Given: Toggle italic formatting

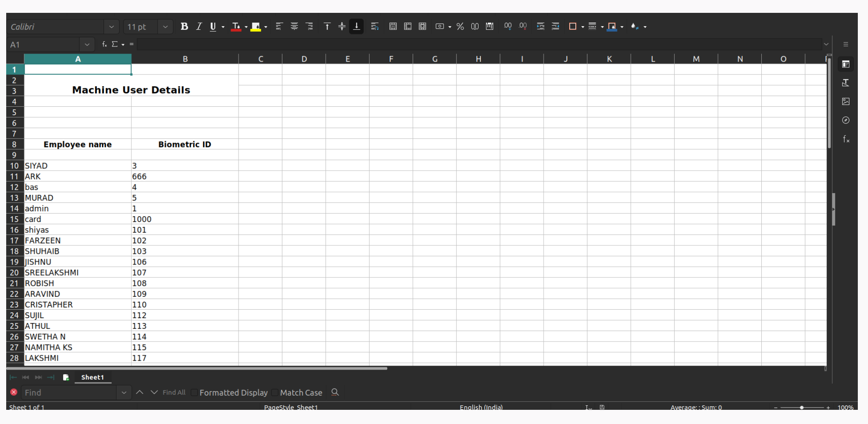Looking at the screenshot, I should [199, 27].
